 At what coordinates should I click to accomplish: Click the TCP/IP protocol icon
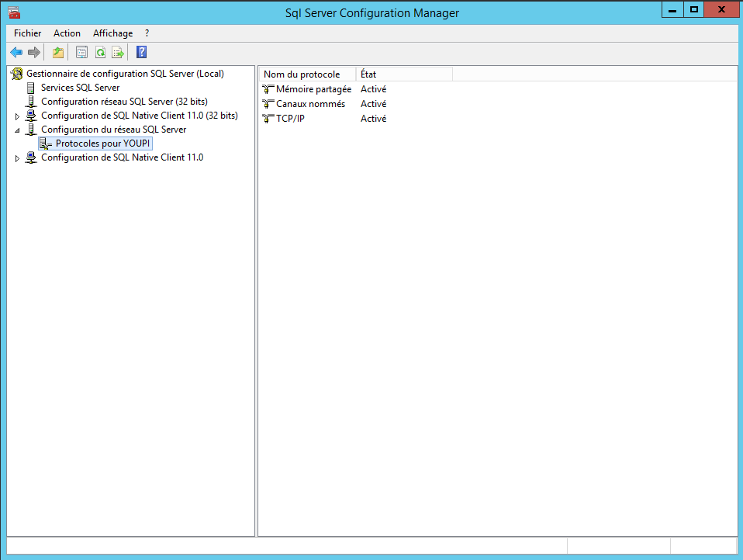[x=268, y=119]
